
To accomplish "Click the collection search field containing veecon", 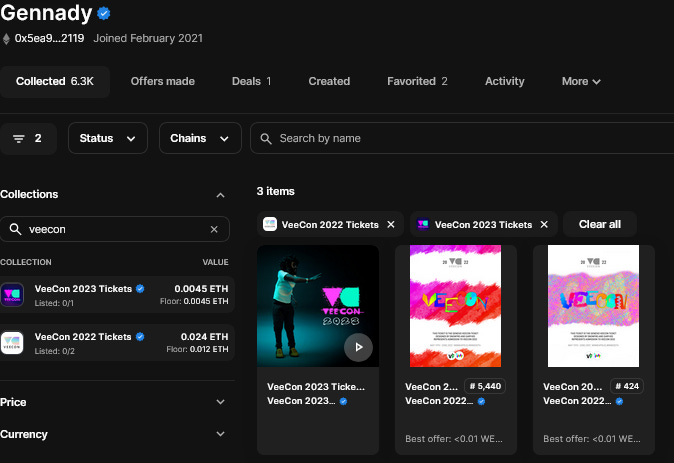I will click(115, 229).
